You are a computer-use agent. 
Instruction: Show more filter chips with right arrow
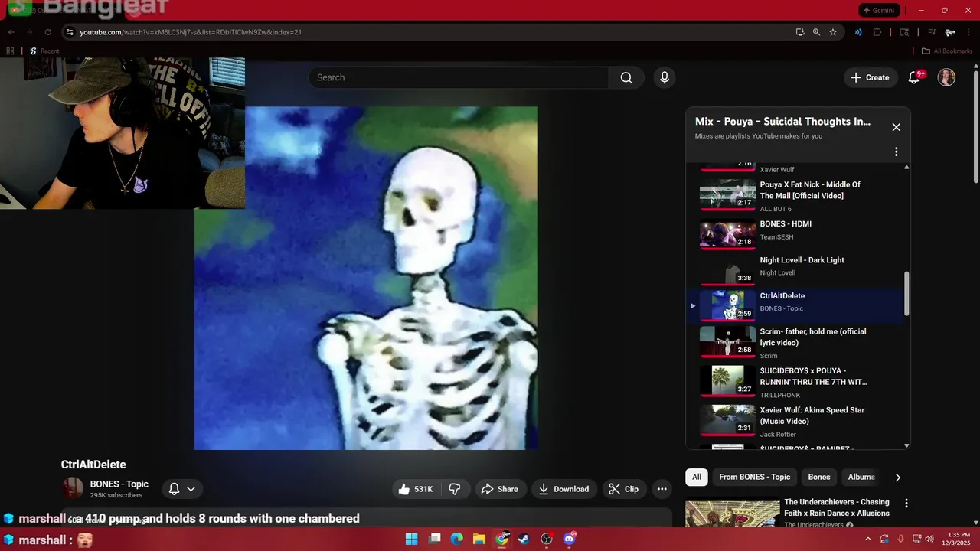pyautogui.click(x=897, y=477)
